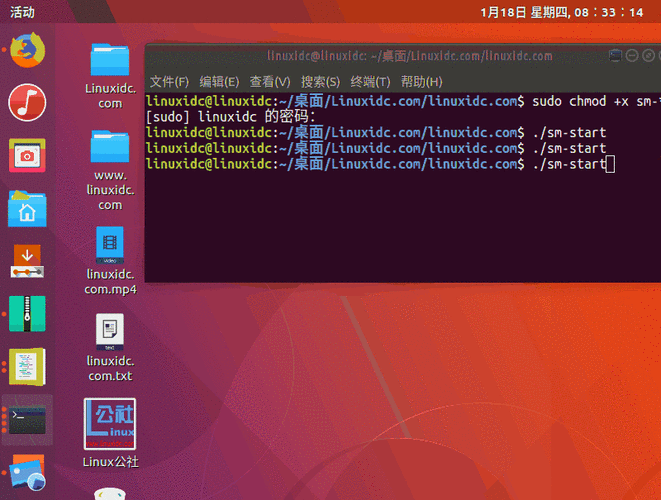Open the archive manager dock icon
This screenshot has height=500, width=661.
[27, 314]
